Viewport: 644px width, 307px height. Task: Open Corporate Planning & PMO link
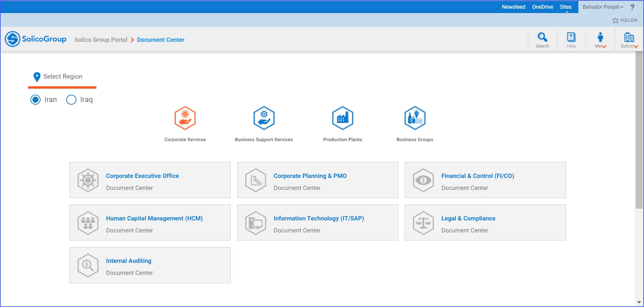(310, 176)
